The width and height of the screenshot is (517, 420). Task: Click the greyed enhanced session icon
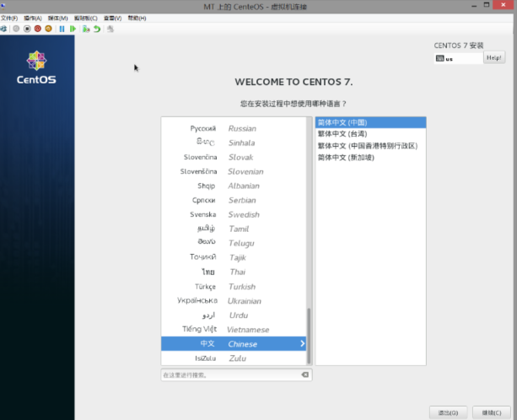point(110,29)
